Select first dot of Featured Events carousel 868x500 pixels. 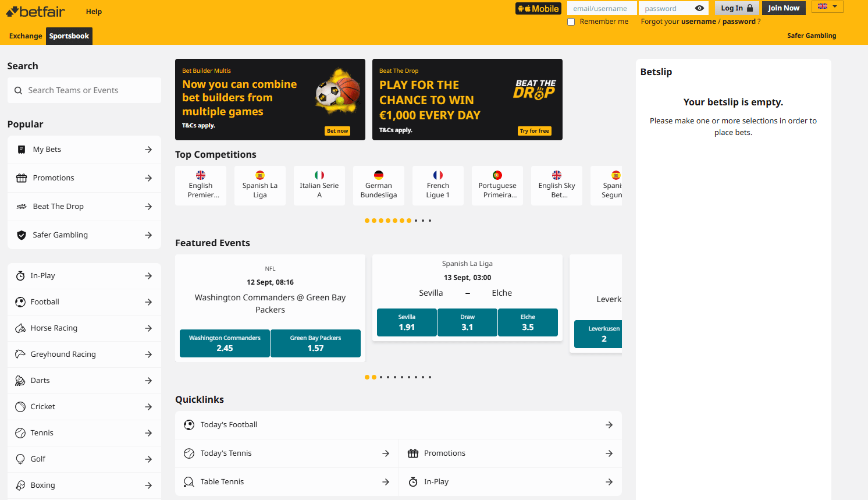pos(367,377)
